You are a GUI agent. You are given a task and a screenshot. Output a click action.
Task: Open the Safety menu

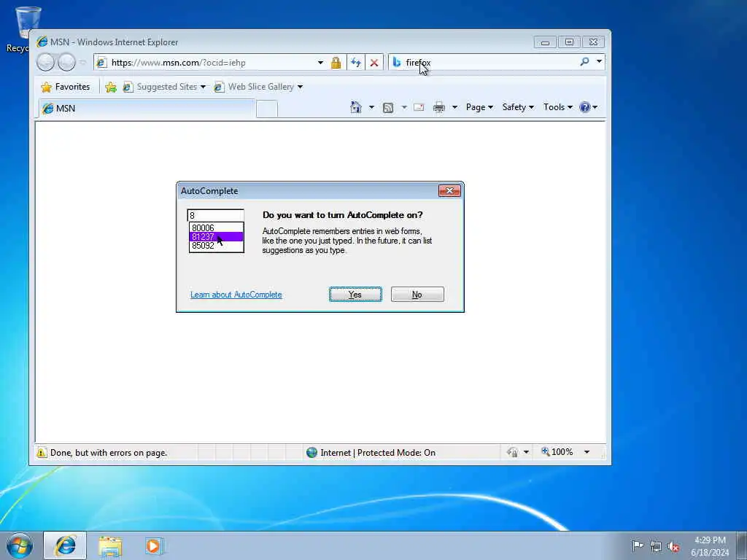(x=518, y=107)
